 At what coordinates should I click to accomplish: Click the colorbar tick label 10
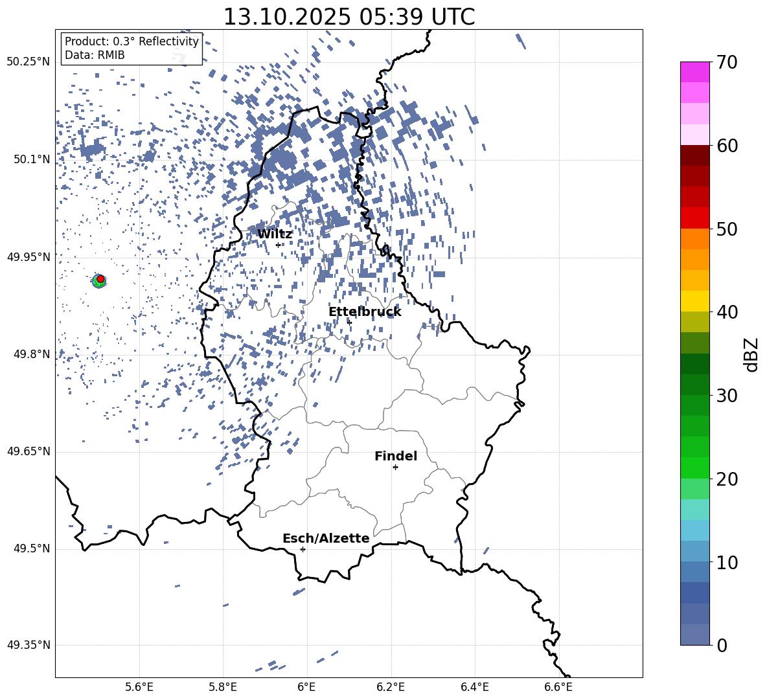(727, 562)
